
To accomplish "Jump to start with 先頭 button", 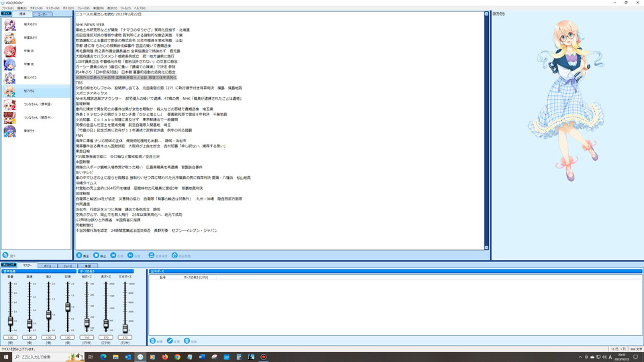I will (x=117, y=255).
